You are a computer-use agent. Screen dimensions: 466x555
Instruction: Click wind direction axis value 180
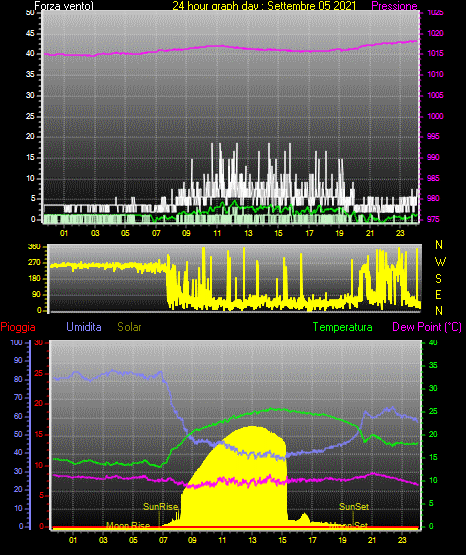35,279
